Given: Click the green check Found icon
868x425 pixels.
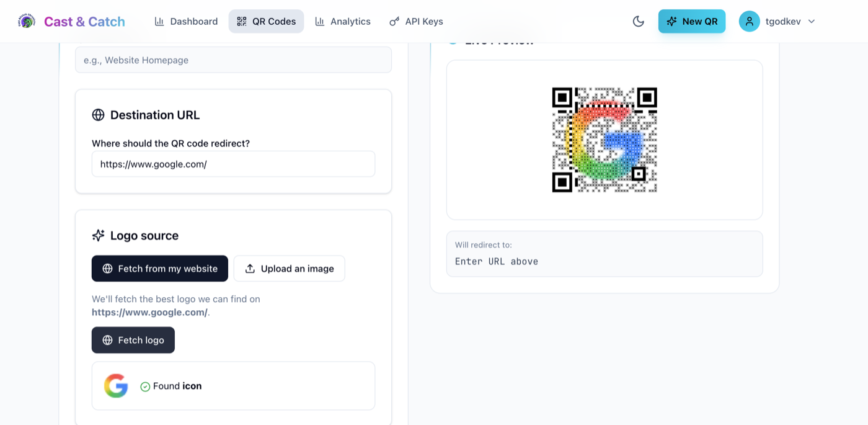Looking at the screenshot, I should 145,387.
